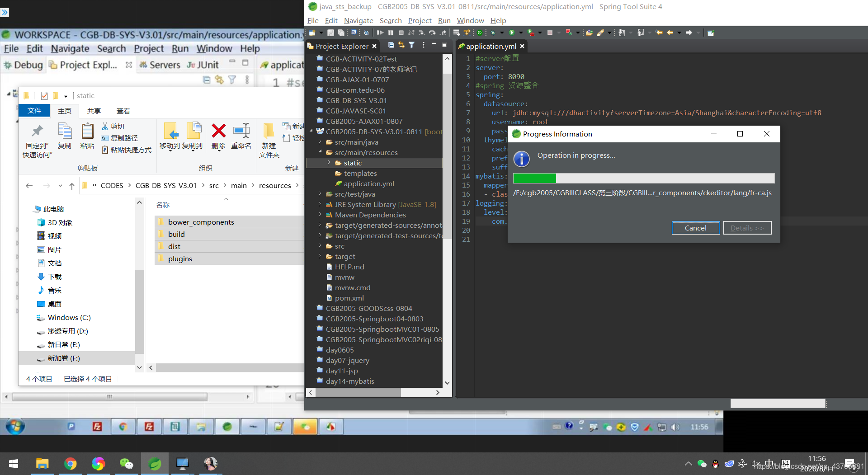The height and width of the screenshot is (475, 868).
Task: Click the green progress bar in the dialog
Action: pyautogui.click(x=534, y=179)
